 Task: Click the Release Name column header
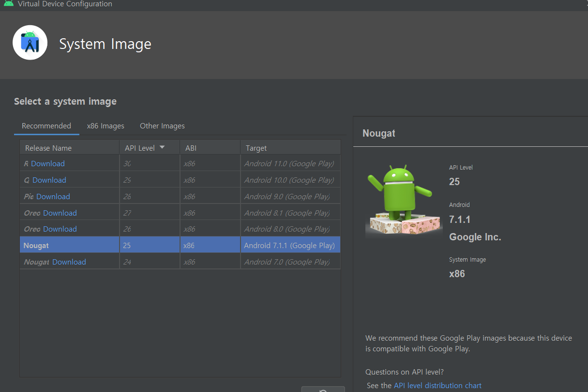click(69, 148)
